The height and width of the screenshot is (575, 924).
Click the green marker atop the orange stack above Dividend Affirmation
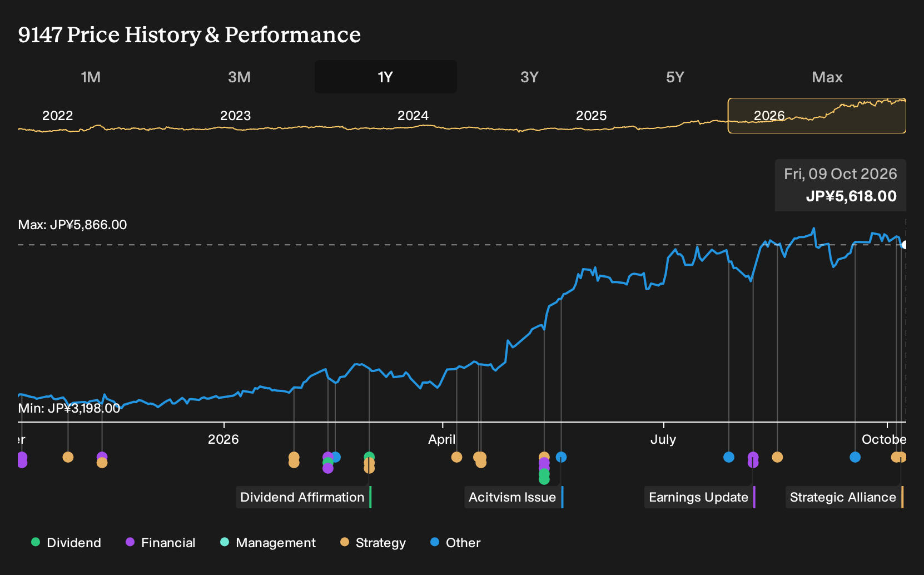tap(369, 457)
